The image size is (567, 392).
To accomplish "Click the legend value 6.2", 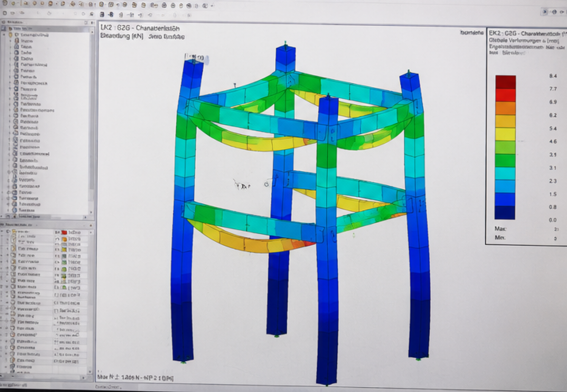I will pyautogui.click(x=553, y=115).
